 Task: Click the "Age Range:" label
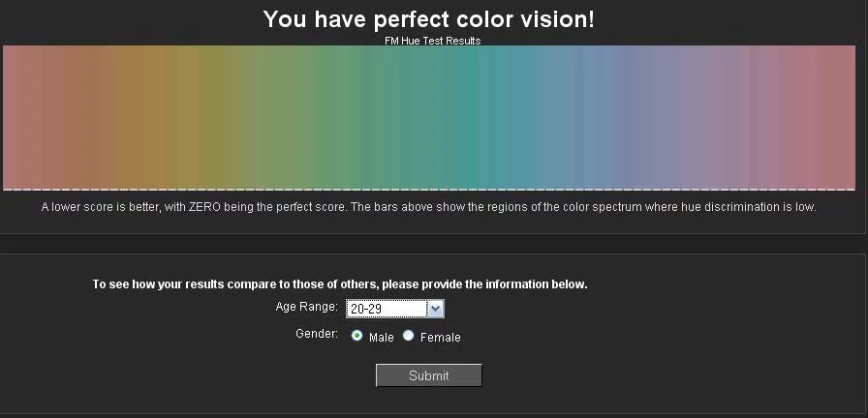(x=306, y=308)
